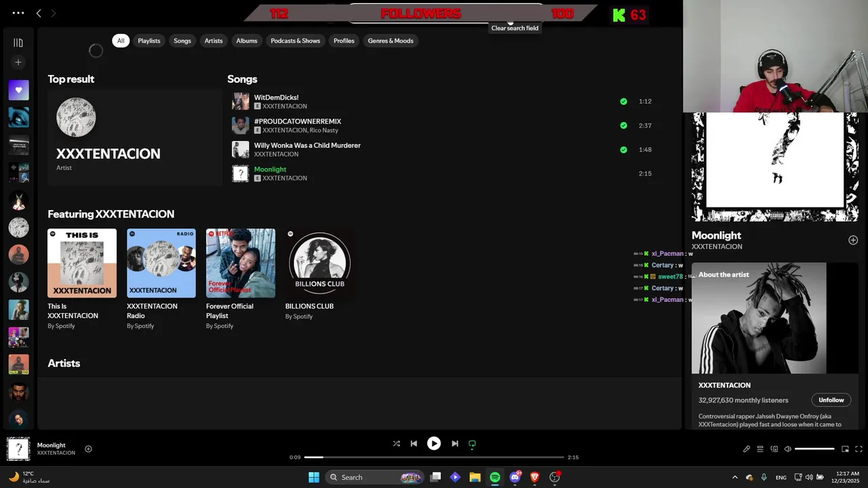The height and width of the screenshot is (488, 868).
Task: Select the WitDemDicks! song row
Action: (x=441, y=102)
